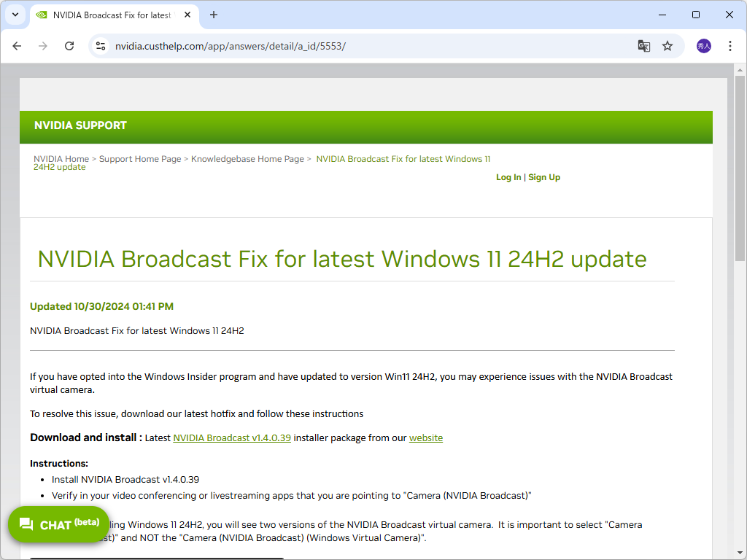747x560 pixels.
Task: Open the CHAT (beta) button
Action: (58, 524)
